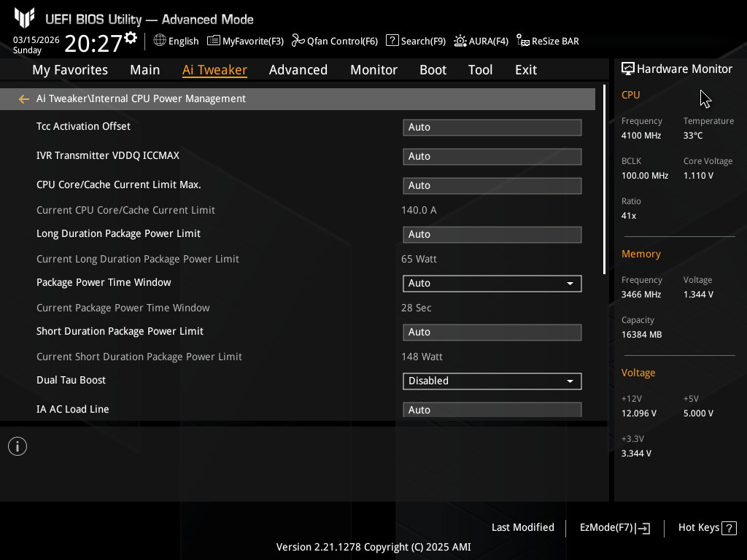
Task: Open the Boot tab
Action: tap(433, 70)
